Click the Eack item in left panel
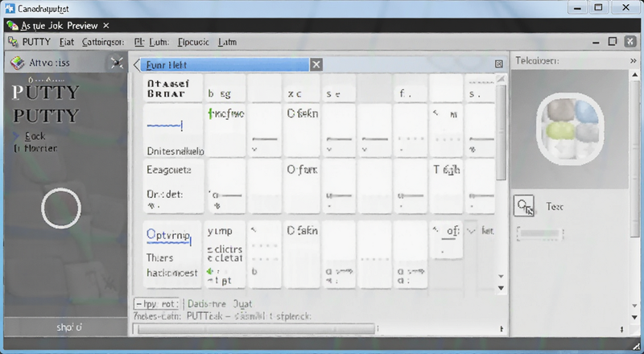Image resolution: width=644 pixels, height=354 pixels. (x=35, y=136)
